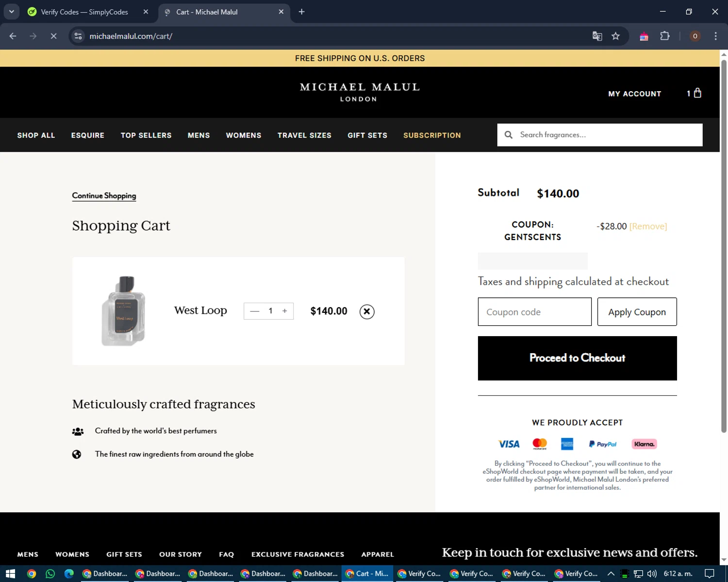
Task: Go back in browser history
Action: [x=13, y=36]
